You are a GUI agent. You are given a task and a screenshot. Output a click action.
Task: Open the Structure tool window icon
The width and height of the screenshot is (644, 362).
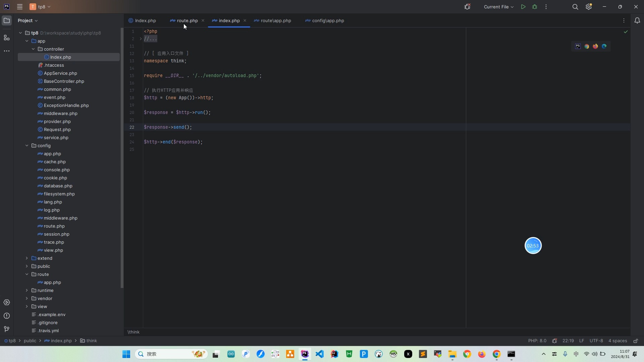tap(7, 38)
